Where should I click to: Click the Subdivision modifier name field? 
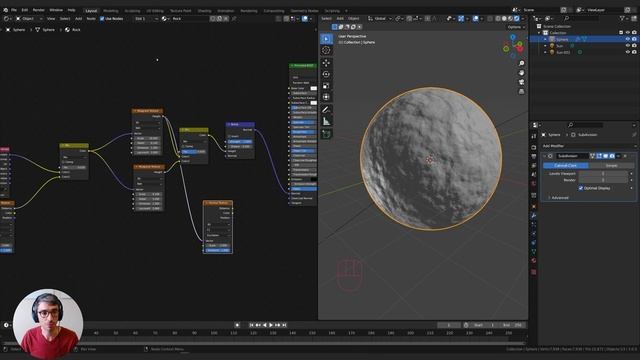coord(572,156)
